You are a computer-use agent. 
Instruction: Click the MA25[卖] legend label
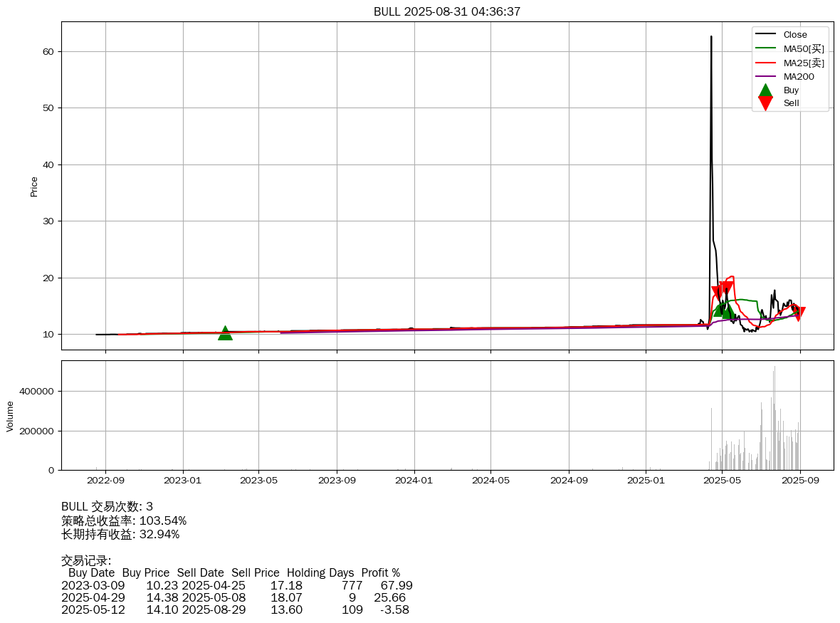pos(804,63)
